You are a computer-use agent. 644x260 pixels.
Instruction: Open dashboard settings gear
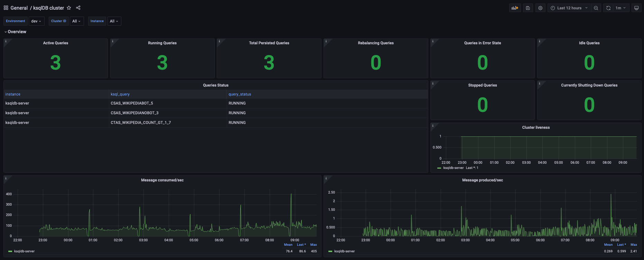click(x=540, y=8)
